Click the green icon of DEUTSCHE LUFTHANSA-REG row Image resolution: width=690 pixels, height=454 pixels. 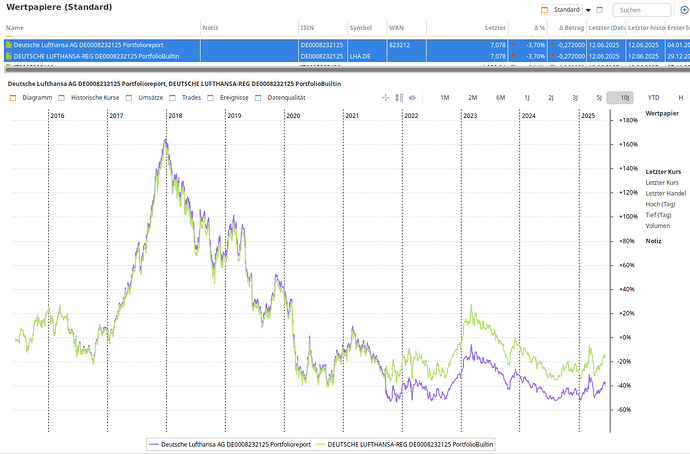pyautogui.click(x=9, y=56)
